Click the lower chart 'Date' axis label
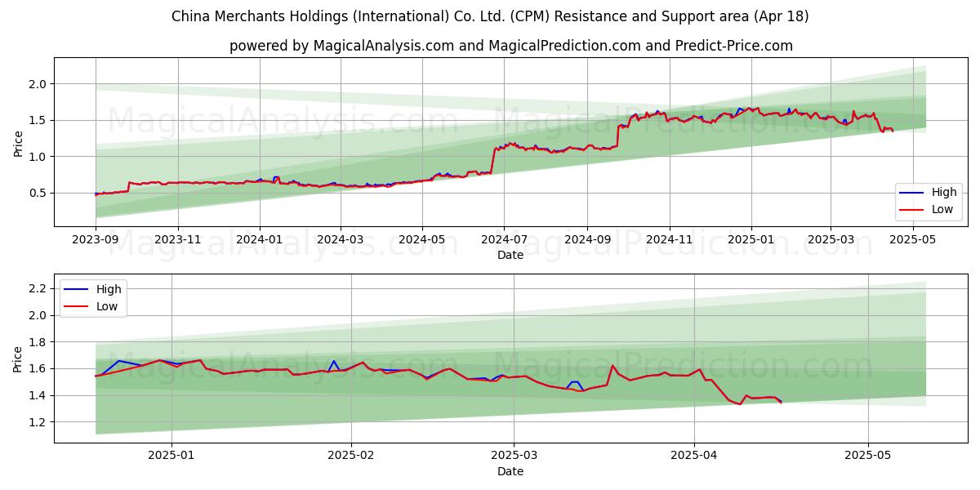 (510, 471)
